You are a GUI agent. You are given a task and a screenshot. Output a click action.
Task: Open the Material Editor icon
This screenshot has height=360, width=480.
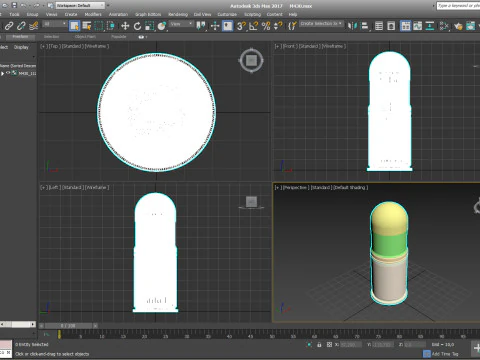tap(444, 26)
